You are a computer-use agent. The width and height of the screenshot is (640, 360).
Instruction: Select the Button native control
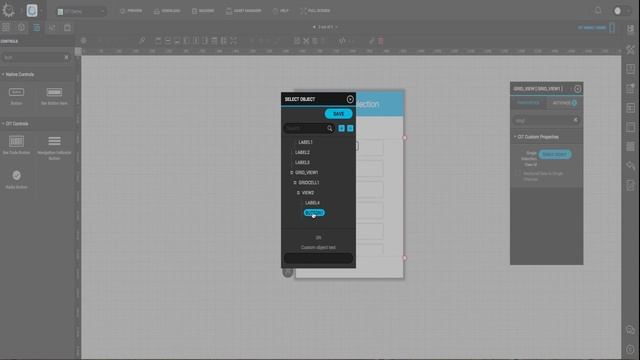coord(16,96)
